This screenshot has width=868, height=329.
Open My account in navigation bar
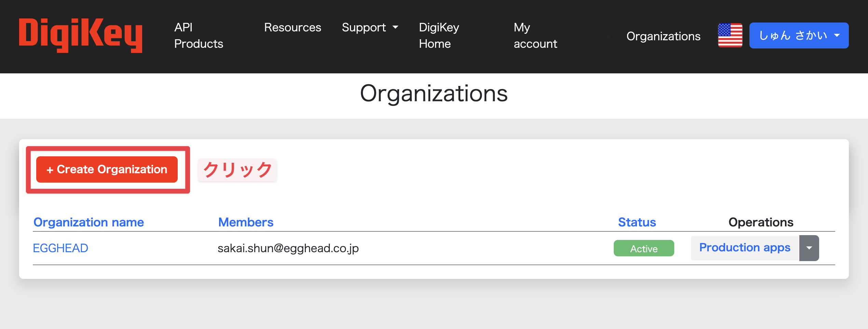[535, 35]
